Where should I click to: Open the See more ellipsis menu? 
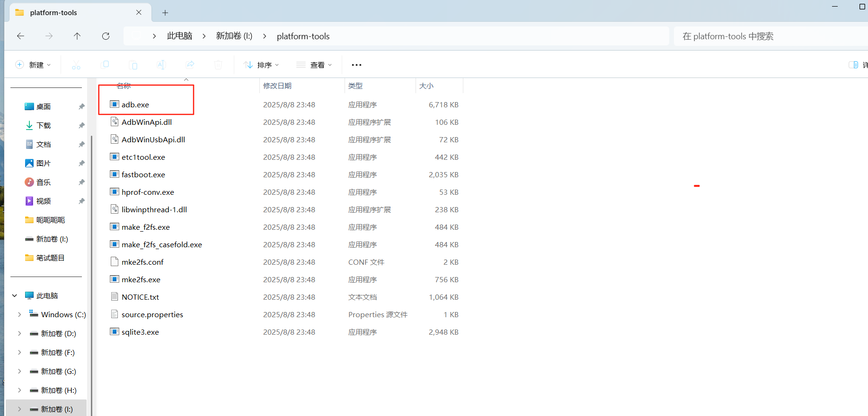[x=356, y=65]
